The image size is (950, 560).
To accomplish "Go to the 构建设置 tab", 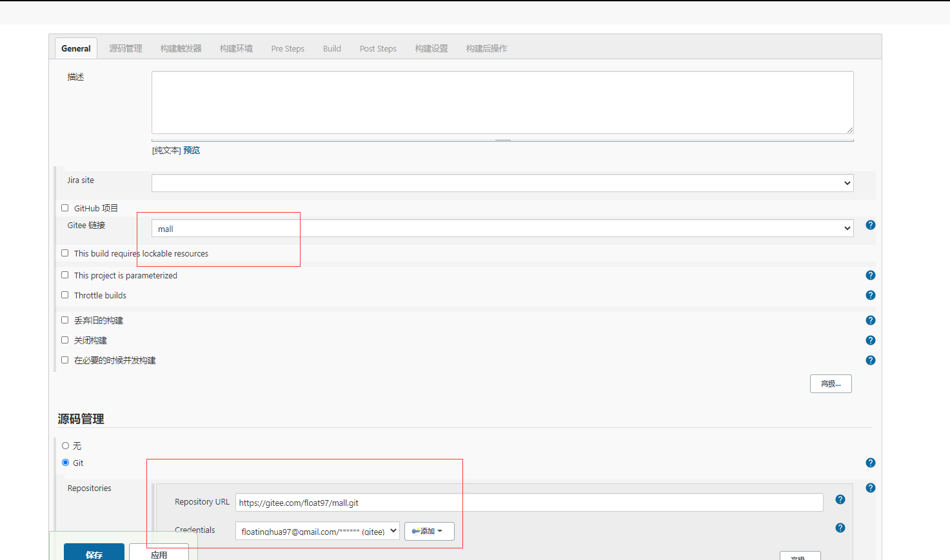I will 431,48.
